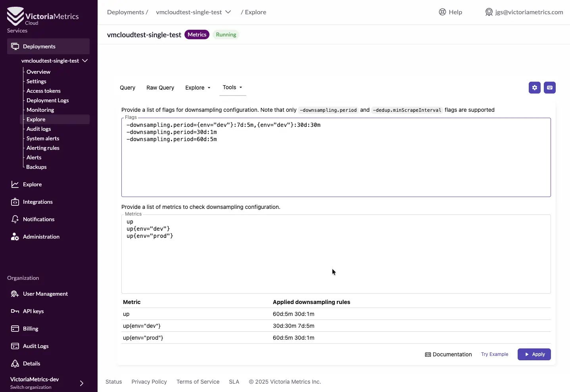Click the settings gear icon button
570x392 pixels.
click(x=534, y=88)
